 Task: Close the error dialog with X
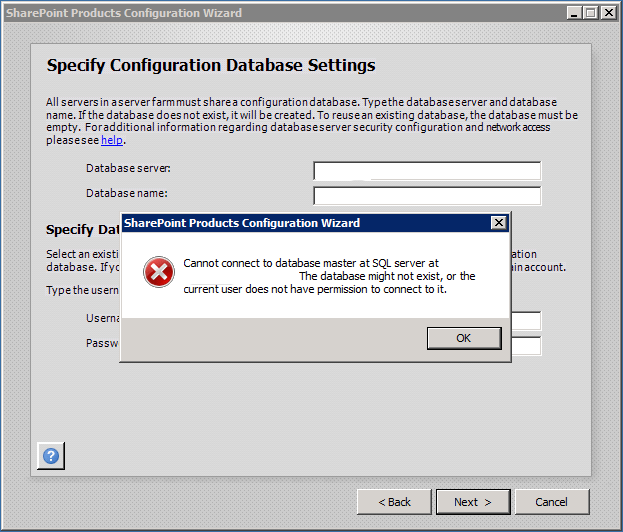click(499, 222)
